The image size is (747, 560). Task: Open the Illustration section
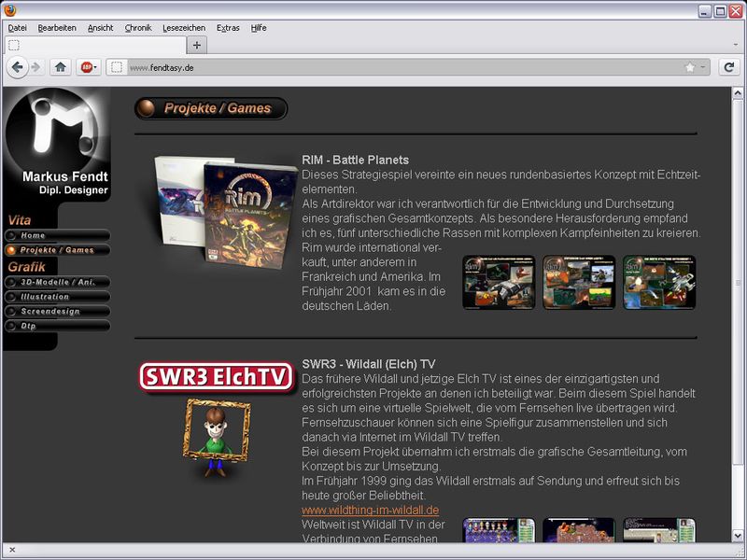[57, 297]
